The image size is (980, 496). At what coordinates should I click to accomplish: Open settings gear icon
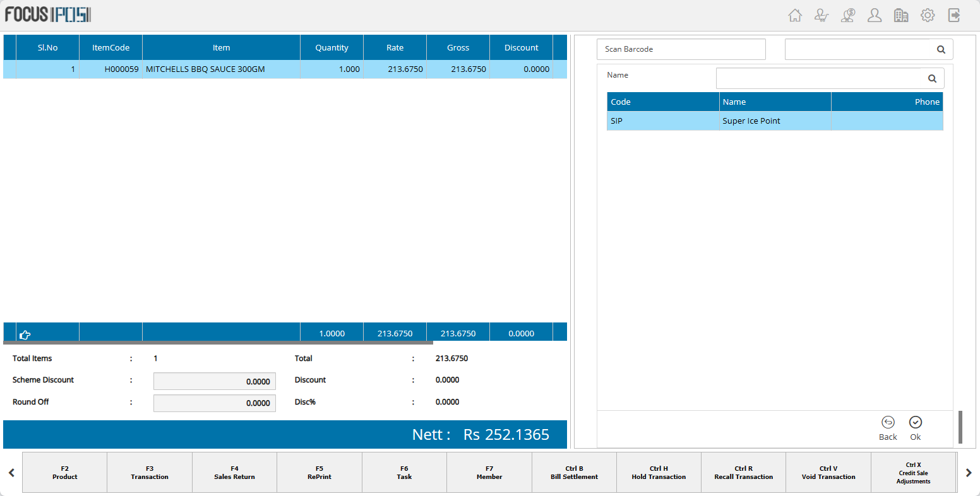[x=928, y=15]
